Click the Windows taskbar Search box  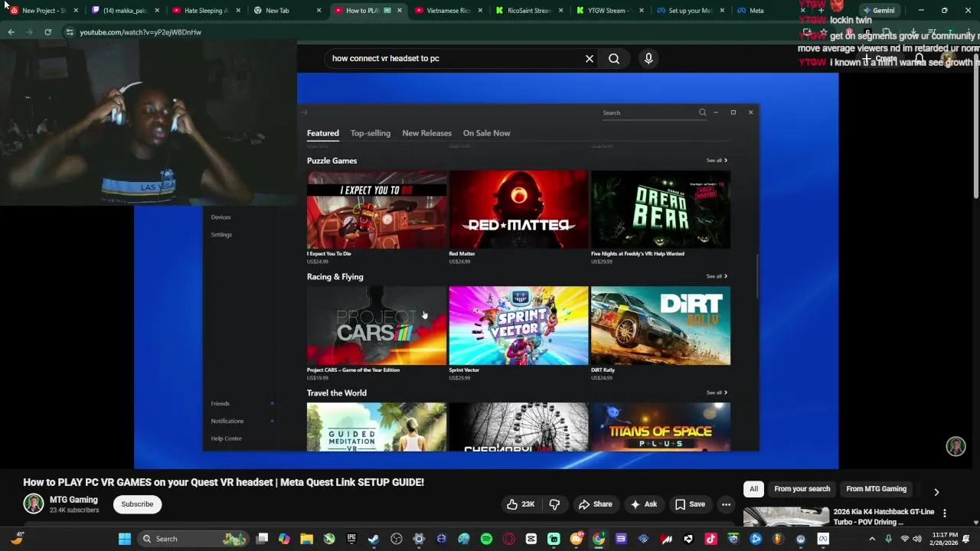click(x=193, y=539)
